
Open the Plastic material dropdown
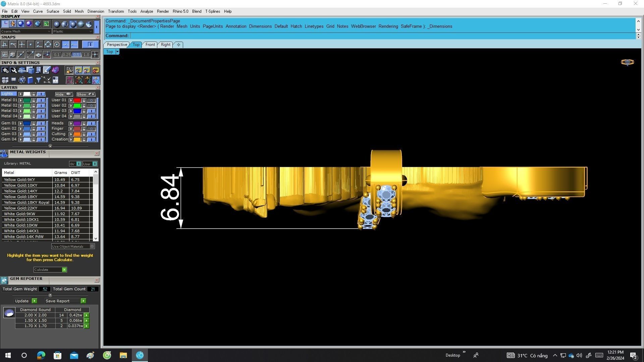point(91,32)
